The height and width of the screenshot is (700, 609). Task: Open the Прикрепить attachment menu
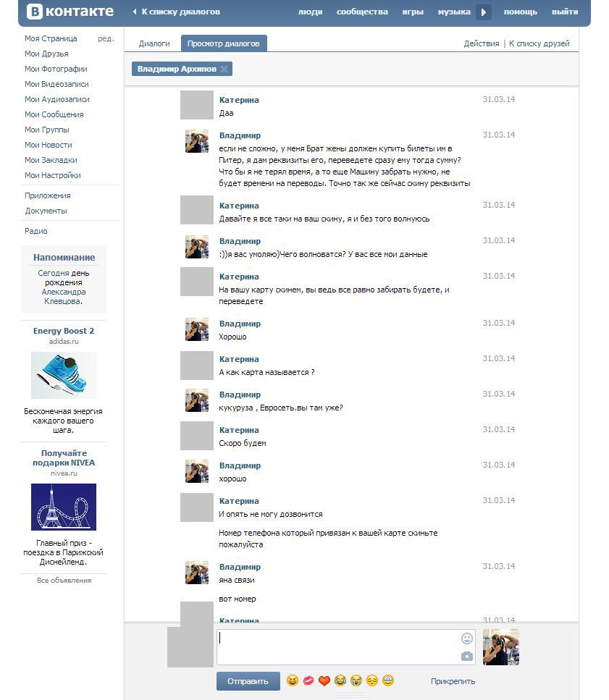(453, 681)
